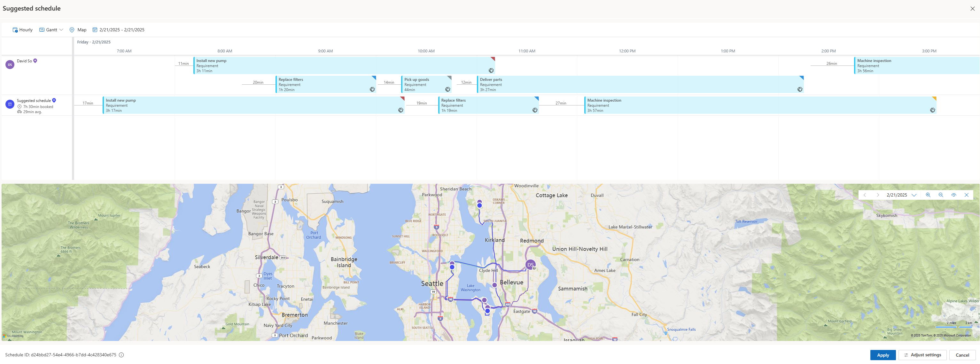Open the 2/21/2025 - 2/21/2025 date range selector

click(122, 30)
